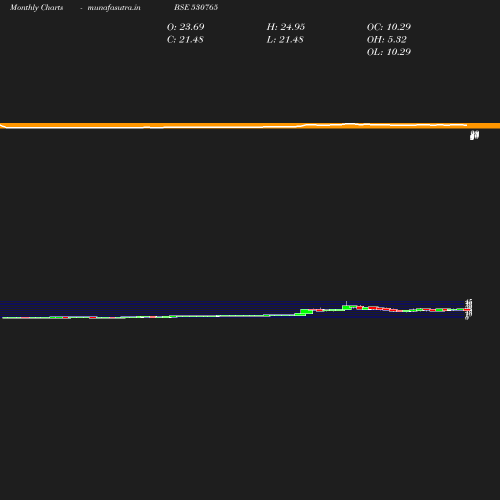500x500 pixels.
Task: Click the stacked price labels beside candlesticks
Action: click(x=469, y=309)
